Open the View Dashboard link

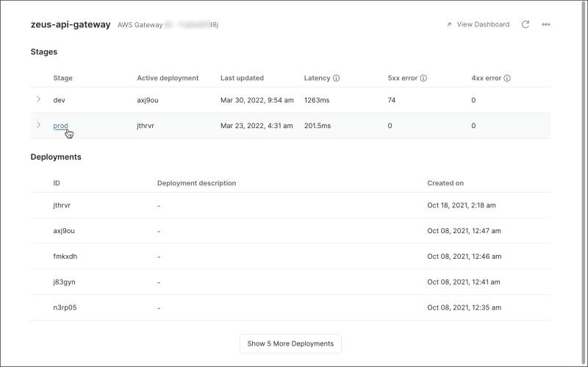click(478, 24)
